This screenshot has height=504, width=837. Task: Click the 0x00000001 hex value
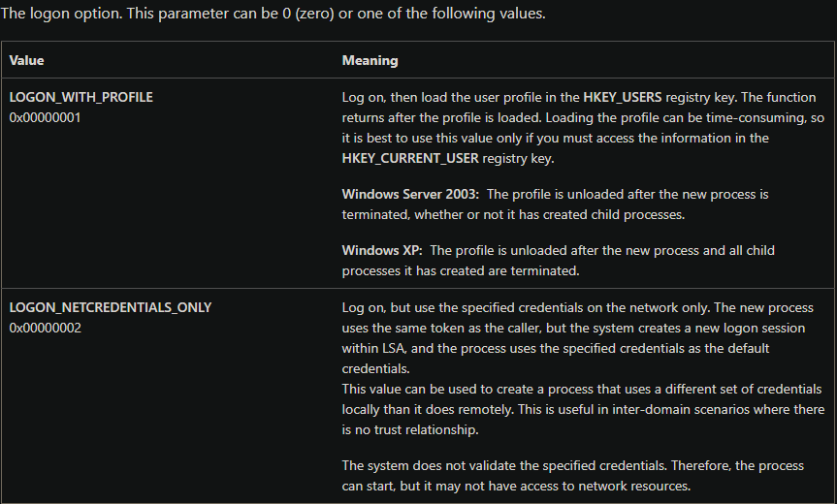45,117
